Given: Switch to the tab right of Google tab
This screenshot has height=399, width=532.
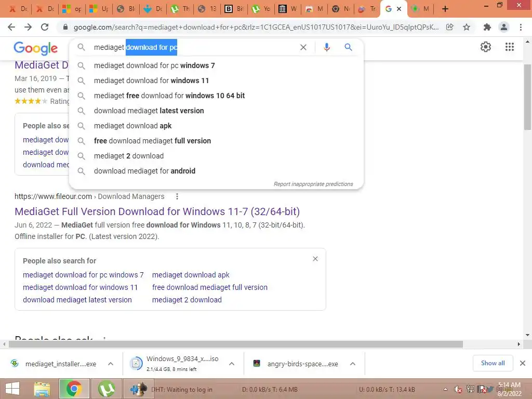Looking at the screenshot, I should pyautogui.click(x=420, y=9).
